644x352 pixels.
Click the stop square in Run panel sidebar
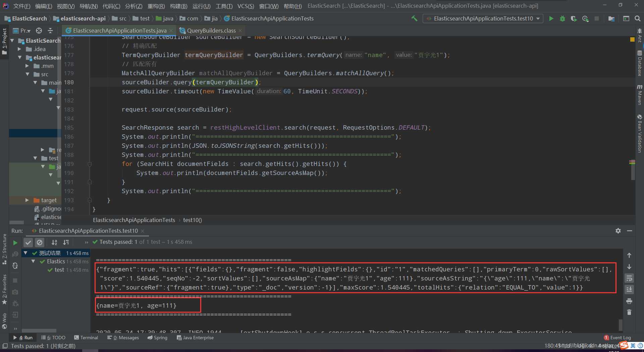point(15,280)
